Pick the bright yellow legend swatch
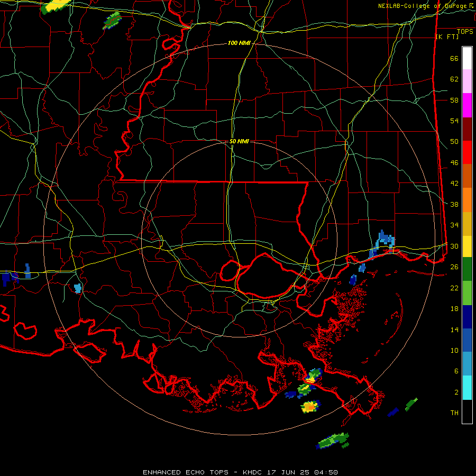 tap(467, 246)
